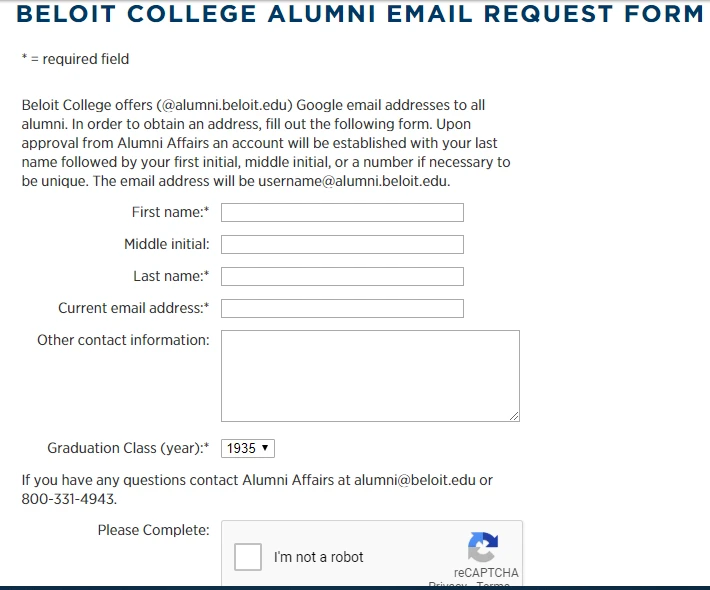Click the "* = required field" note
710x590 pixels.
75,59
